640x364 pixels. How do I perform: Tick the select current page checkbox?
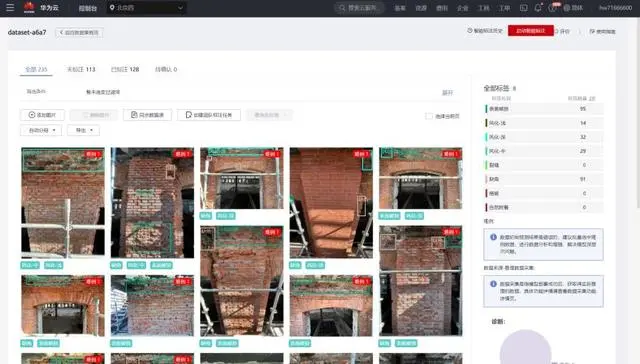(x=429, y=116)
